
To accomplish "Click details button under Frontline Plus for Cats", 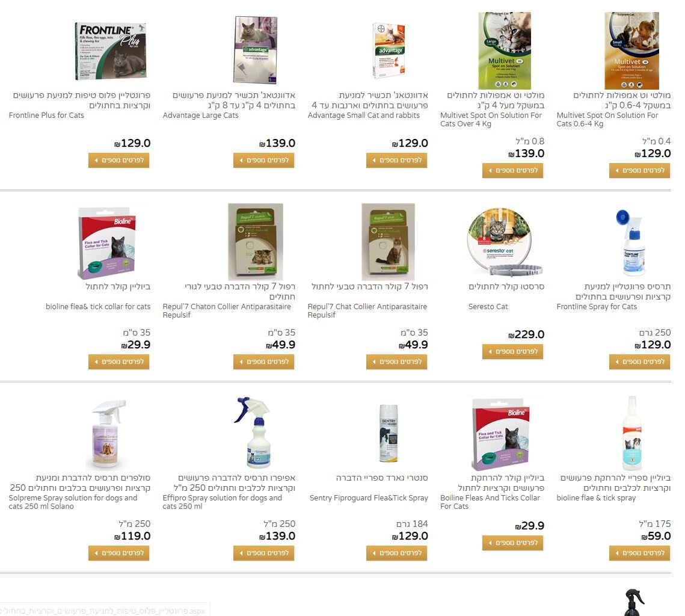I will point(119,161).
